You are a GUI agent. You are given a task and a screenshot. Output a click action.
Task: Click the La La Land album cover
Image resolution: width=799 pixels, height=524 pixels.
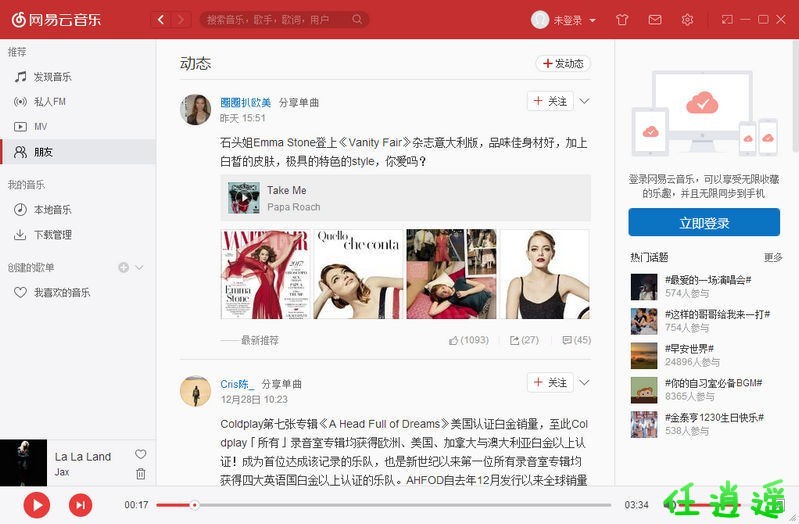point(23,462)
